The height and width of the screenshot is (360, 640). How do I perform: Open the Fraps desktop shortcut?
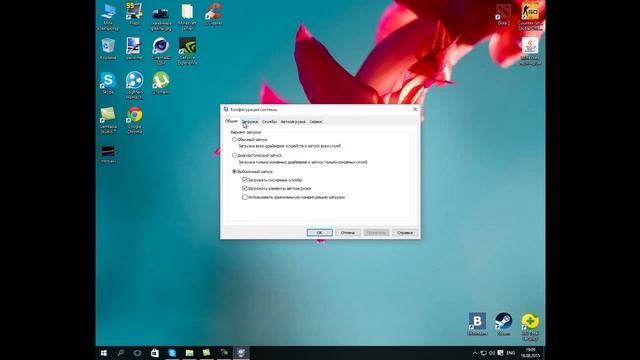click(134, 14)
